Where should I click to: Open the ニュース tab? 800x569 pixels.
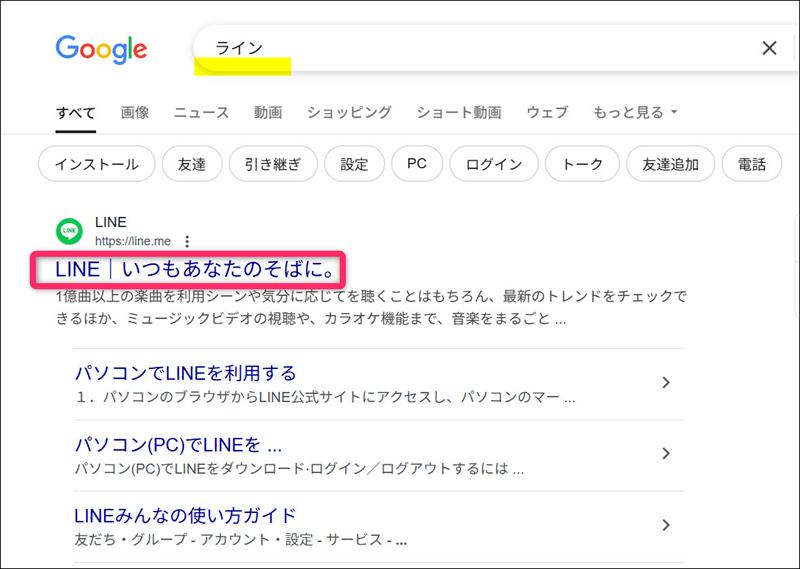[x=201, y=112]
